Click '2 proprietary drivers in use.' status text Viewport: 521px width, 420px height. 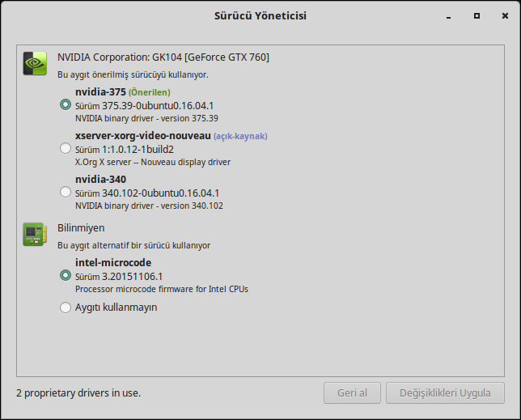pos(78,393)
